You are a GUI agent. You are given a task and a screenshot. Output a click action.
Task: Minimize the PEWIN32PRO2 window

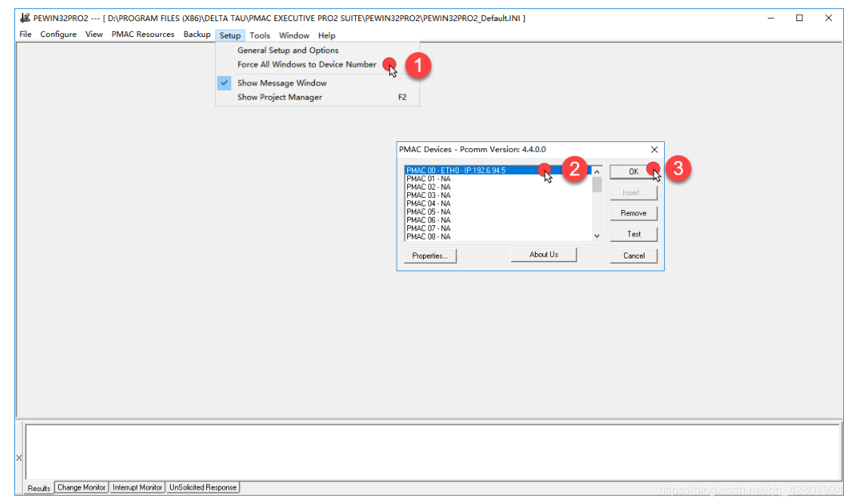(x=771, y=18)
